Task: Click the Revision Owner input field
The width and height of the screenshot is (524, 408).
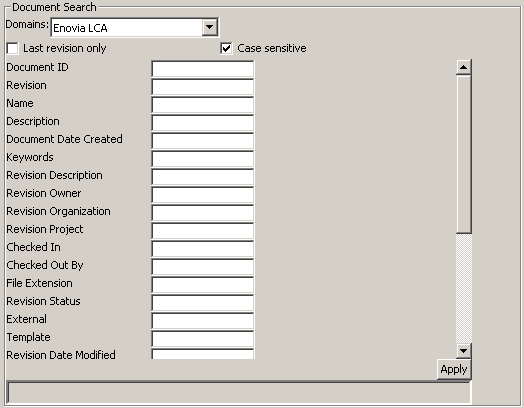Action: click(x=203, y=195)
